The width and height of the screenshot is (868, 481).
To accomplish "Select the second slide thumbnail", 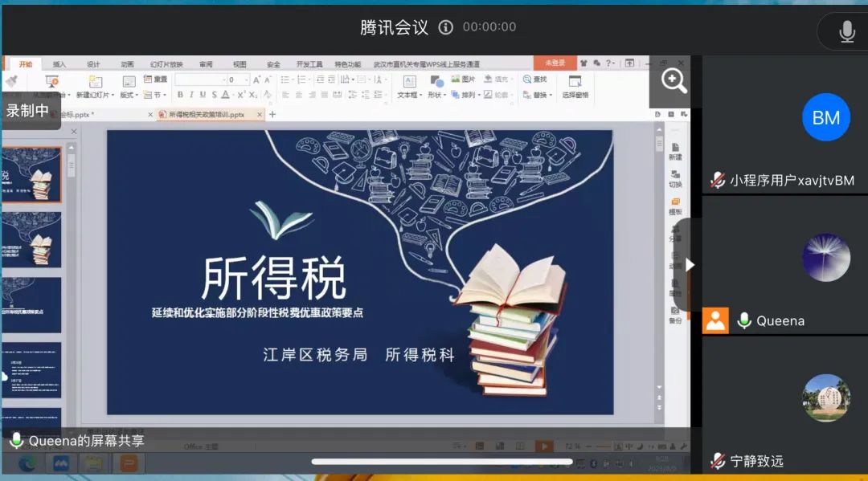I will click(x=34, y=239).
